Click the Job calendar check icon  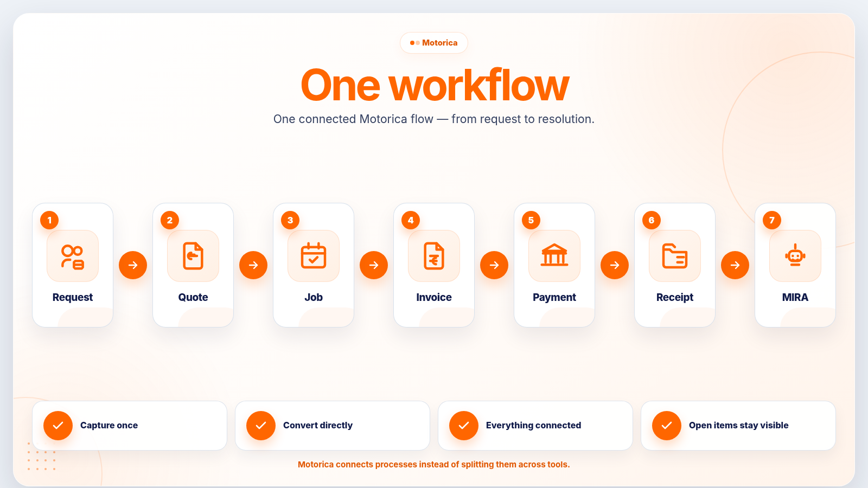point(314,255)
